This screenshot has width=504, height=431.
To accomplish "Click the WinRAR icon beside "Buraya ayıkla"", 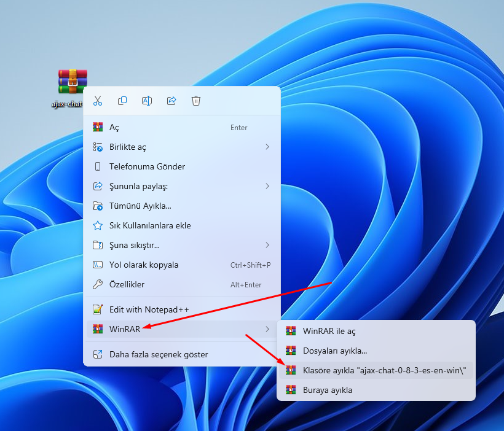I will [x=291, y=390].
